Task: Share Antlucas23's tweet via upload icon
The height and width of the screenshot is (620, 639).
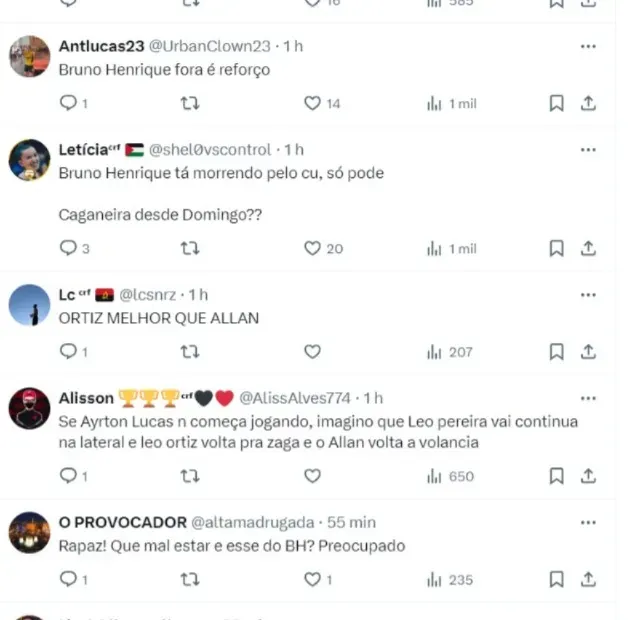Action: coord(588,103)
